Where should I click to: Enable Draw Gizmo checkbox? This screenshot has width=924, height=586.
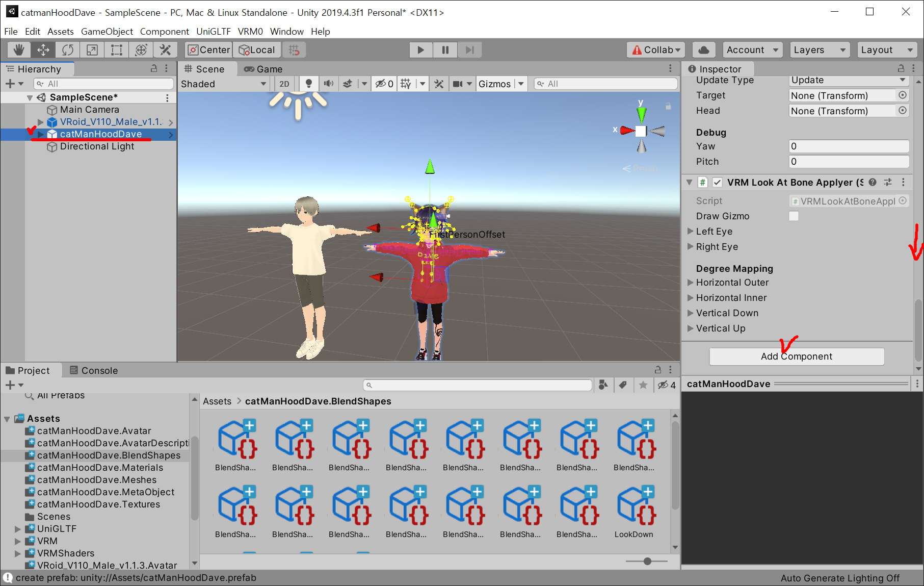(794, 216)
